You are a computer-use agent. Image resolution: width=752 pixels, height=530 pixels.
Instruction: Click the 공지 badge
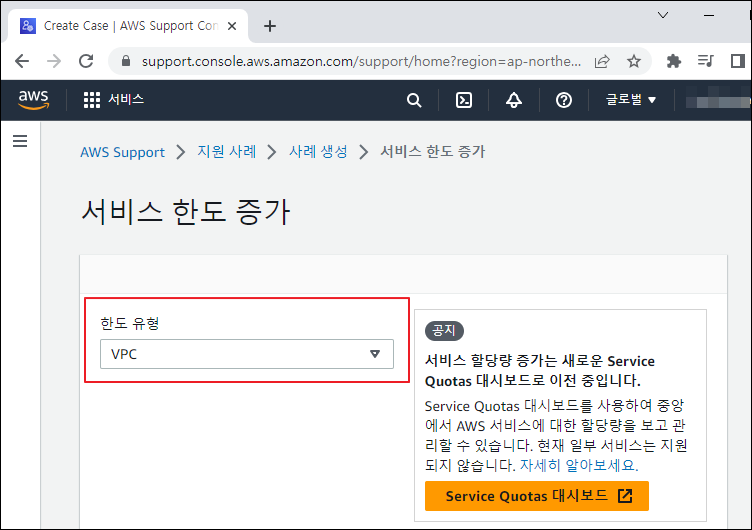[444, 330]
